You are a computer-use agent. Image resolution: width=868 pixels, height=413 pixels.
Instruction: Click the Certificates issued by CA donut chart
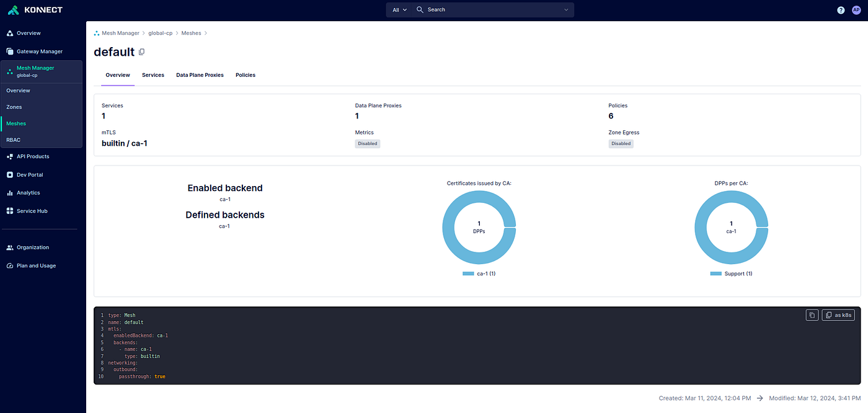[479, 228]
